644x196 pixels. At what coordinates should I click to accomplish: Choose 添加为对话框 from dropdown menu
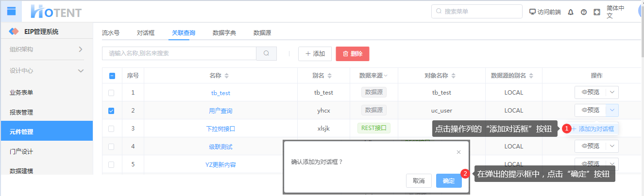click(593, 129)
